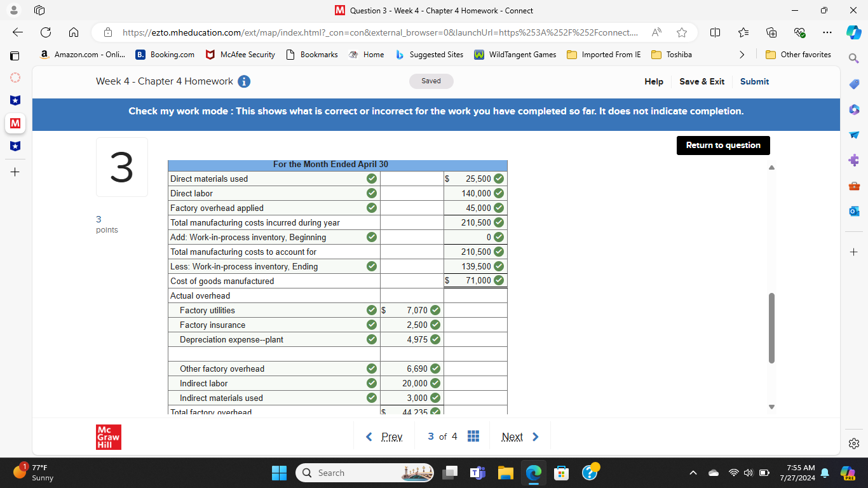Open Microsoft Teams from taskbar
This screenshot has height=488, width=868.
click(x=477, y=473)
